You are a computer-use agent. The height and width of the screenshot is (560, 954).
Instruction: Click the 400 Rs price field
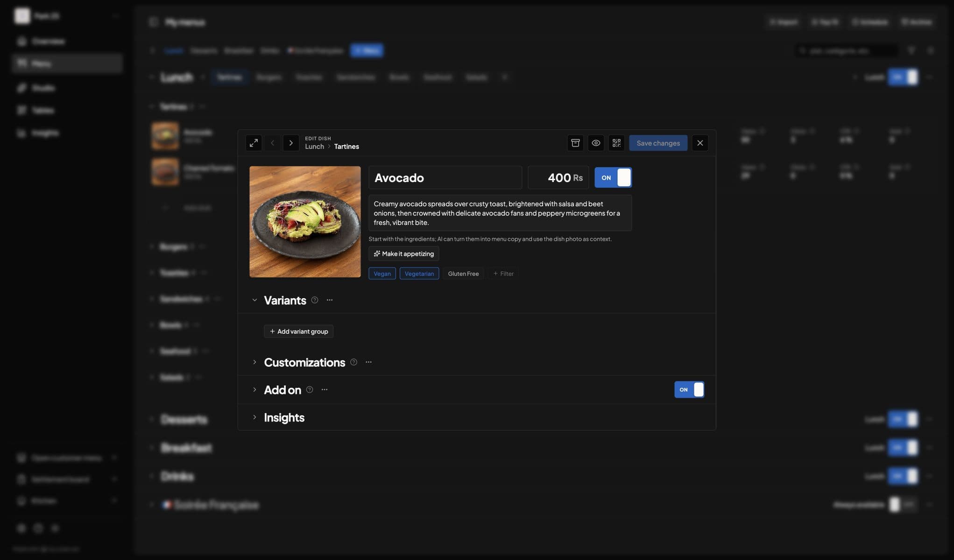[558, 177]
